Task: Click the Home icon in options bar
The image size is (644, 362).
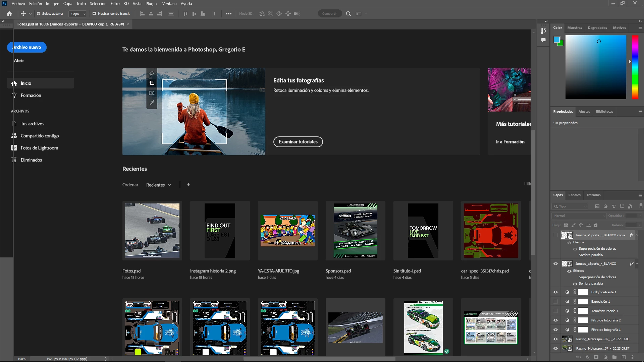Action: pos(9,14)
